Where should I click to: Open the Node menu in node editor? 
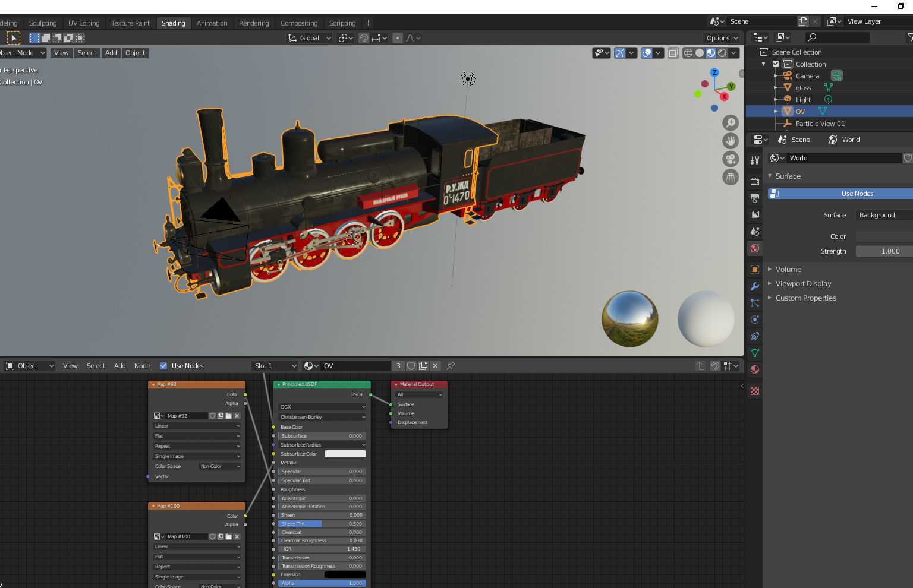[x=142, y=366]
